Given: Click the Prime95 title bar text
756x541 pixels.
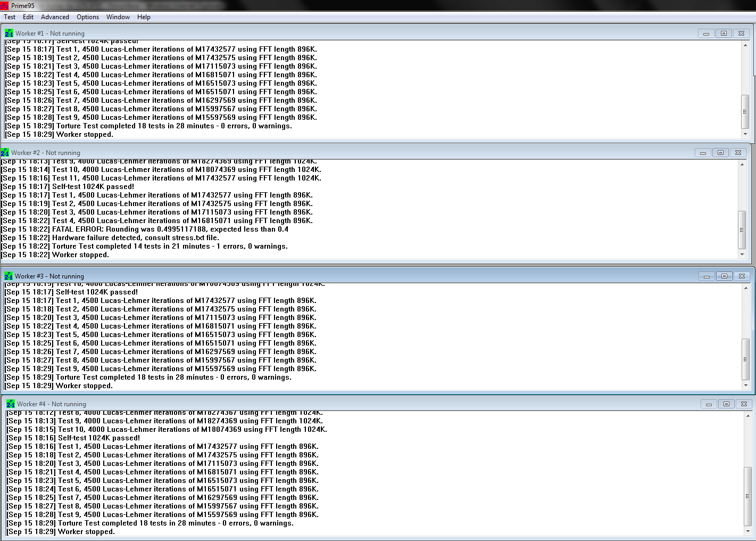Looking at the screenshot, I should pos(23,6).
